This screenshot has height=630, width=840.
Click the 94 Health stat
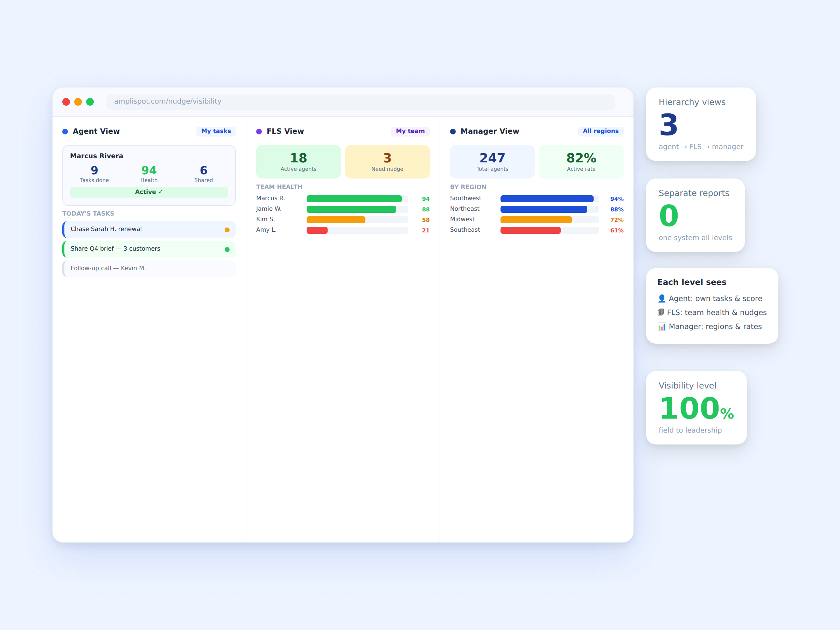149,174
